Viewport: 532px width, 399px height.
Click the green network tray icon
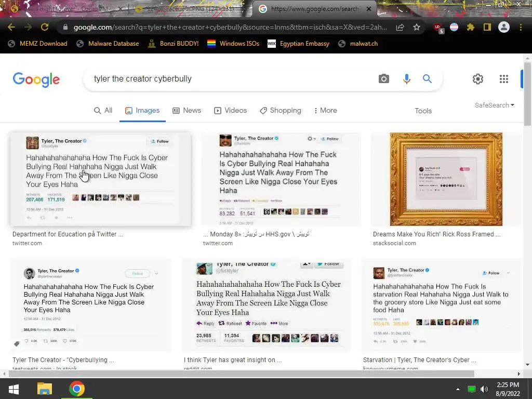tap(472, 389)
